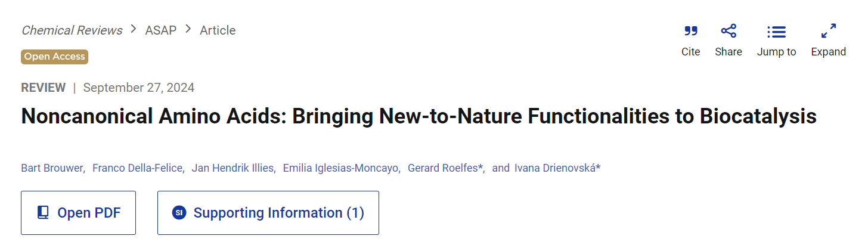
Task: Open the Jump to list icon
Action: (x=776, y=32)
